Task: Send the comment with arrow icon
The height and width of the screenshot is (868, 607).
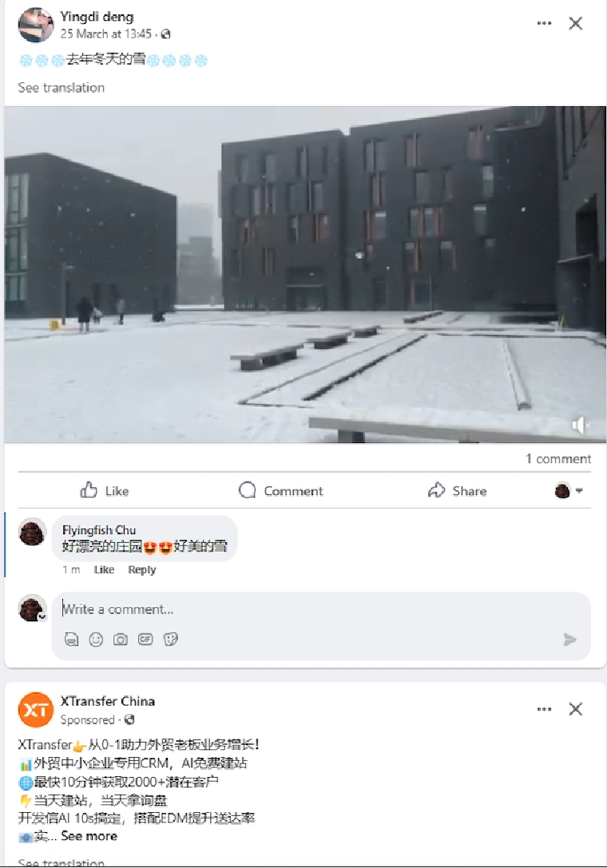Action: point(569,640)
